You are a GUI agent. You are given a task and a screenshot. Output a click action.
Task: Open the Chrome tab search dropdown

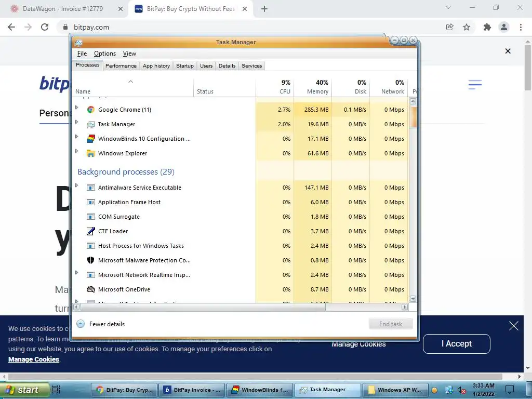pyautogui.click(x=448, y=7)
